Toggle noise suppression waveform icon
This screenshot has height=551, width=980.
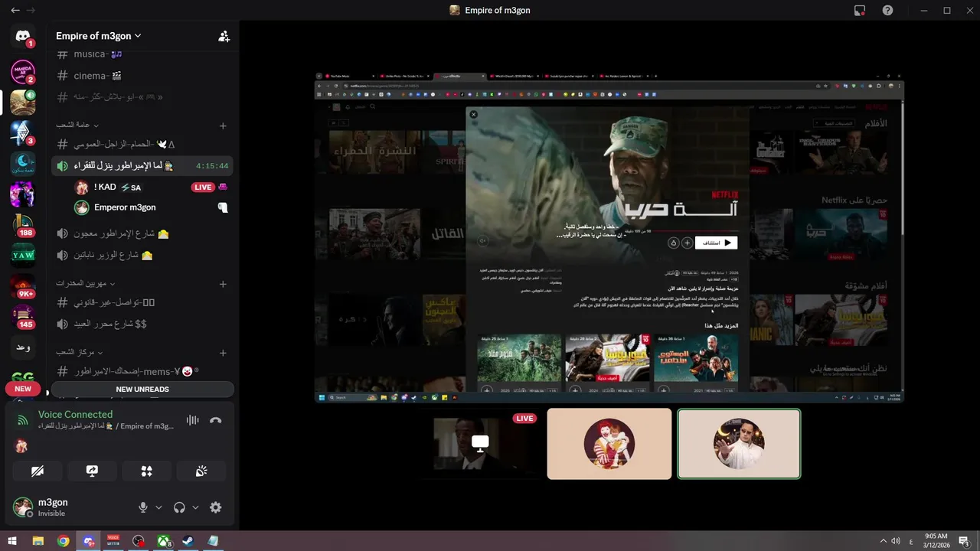(192, 420)
